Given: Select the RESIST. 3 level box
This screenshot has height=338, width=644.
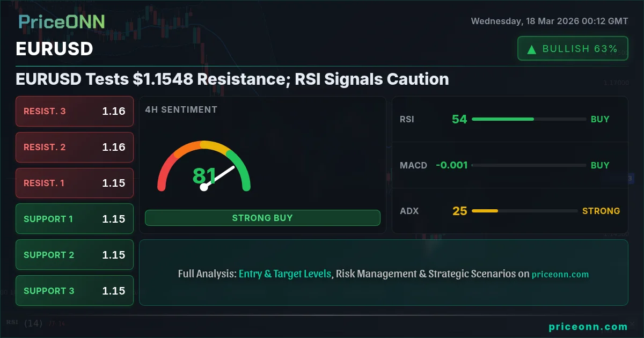Looking at the screenshot, I should (75, 112).
